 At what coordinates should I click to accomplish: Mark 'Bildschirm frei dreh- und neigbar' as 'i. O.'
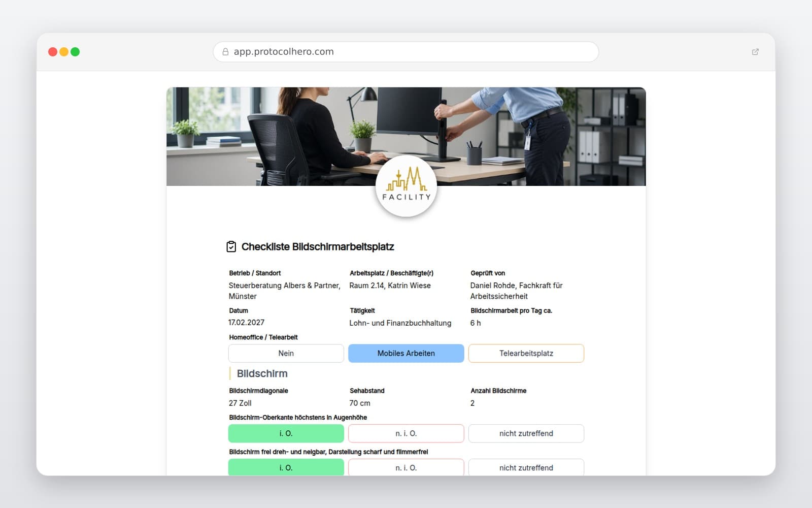(286, 467)
